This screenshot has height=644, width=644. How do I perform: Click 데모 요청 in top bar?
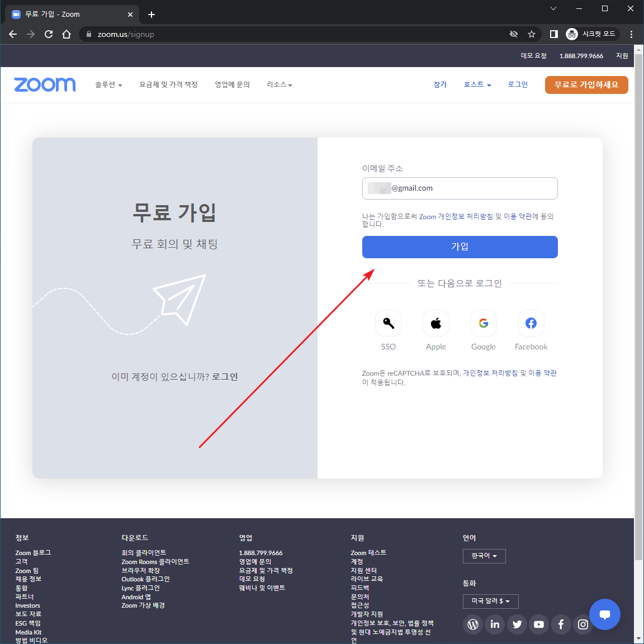533,56
